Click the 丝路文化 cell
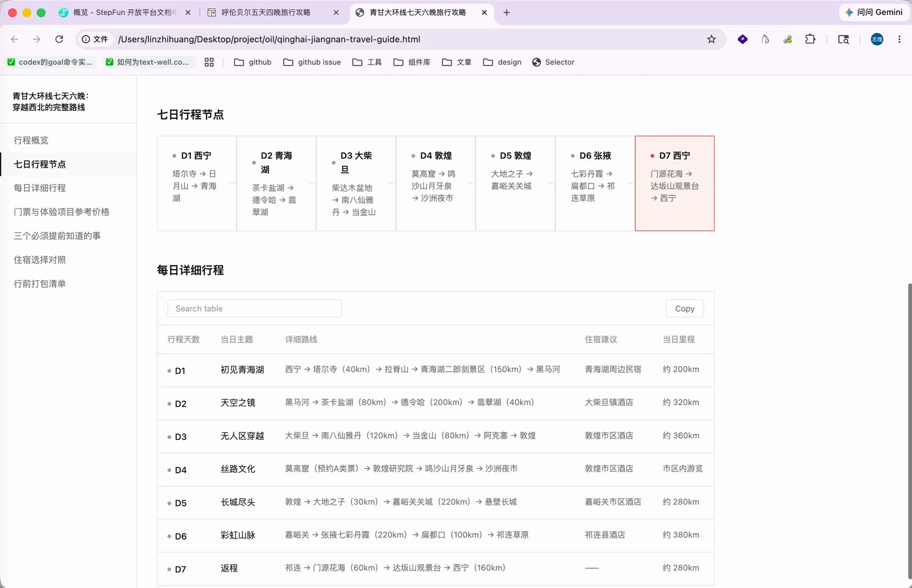 point(238,469)
